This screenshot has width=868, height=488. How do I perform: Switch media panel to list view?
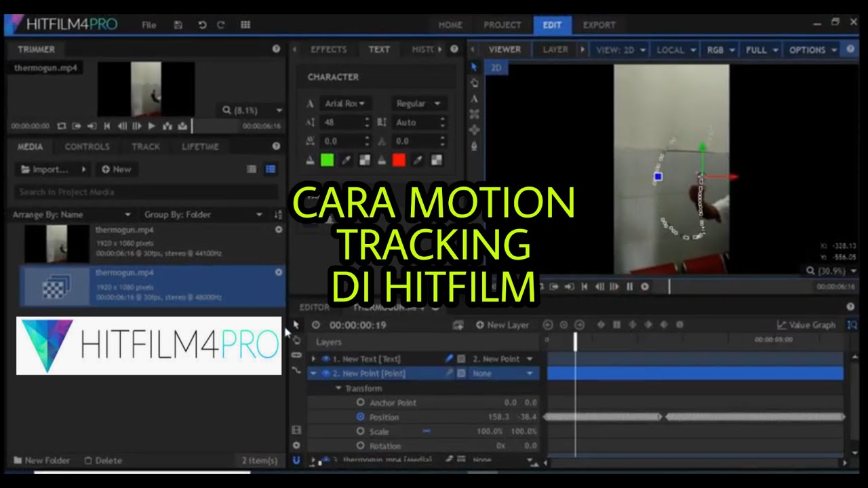252,169
